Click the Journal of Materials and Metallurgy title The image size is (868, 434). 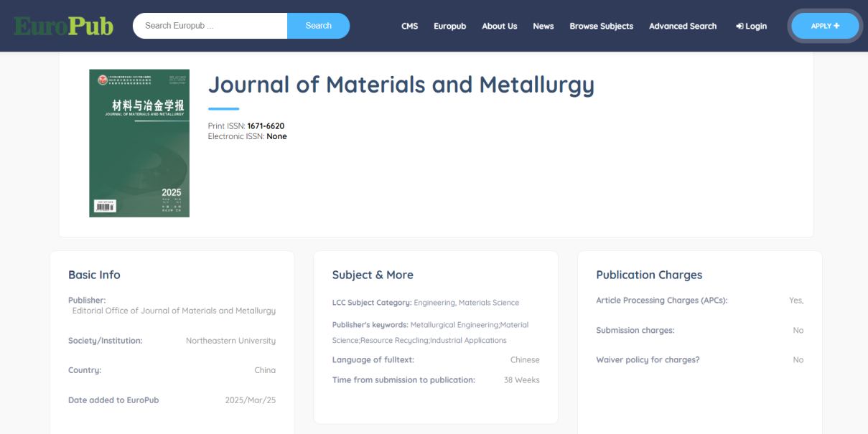coord(401,85)
